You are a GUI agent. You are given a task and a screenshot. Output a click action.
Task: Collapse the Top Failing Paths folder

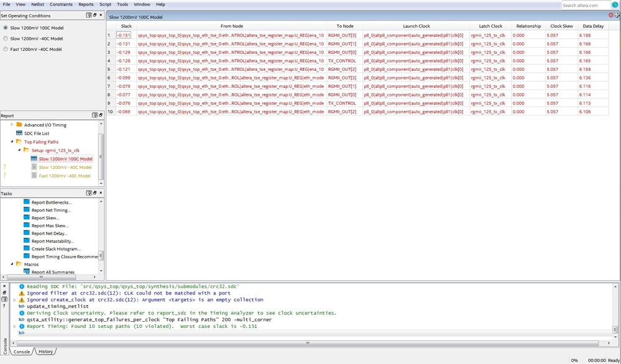coord(12,141)
